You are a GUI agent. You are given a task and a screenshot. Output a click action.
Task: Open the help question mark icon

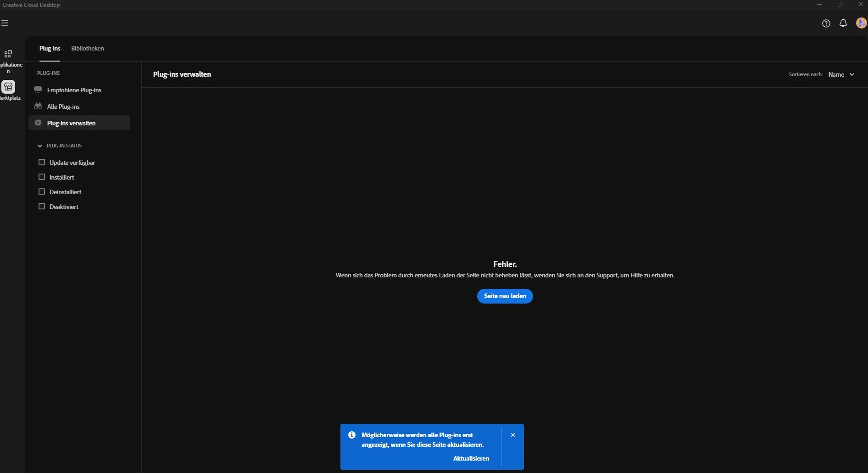point(826,23)
